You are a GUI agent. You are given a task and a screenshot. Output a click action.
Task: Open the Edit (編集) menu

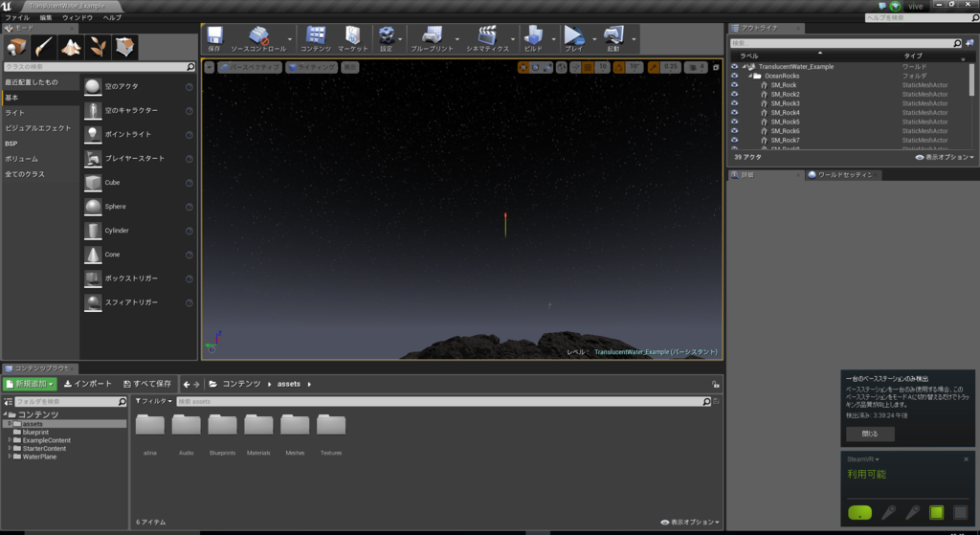46,18
